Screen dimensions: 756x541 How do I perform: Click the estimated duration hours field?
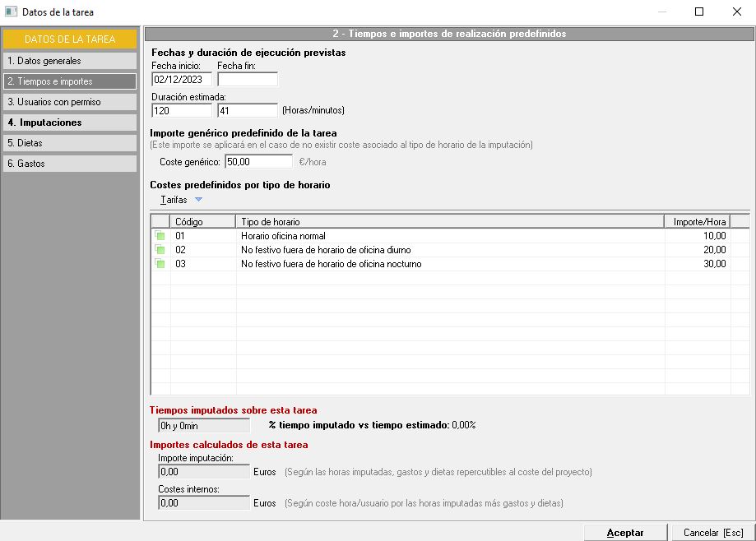[x=182, y=110]
